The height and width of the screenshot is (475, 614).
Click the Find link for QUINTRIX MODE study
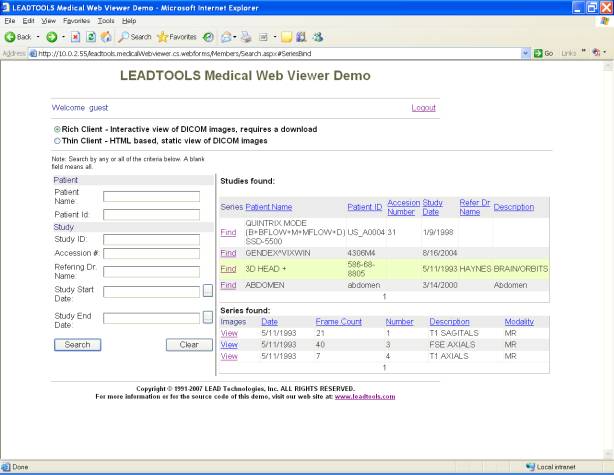228,232
